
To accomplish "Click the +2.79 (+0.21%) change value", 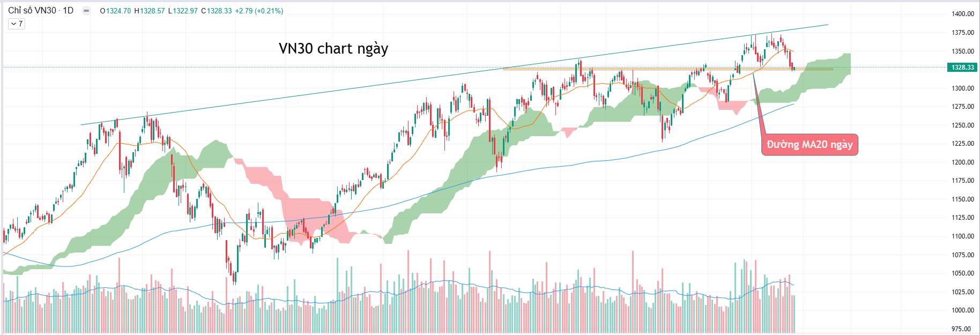I will [260, 11].
